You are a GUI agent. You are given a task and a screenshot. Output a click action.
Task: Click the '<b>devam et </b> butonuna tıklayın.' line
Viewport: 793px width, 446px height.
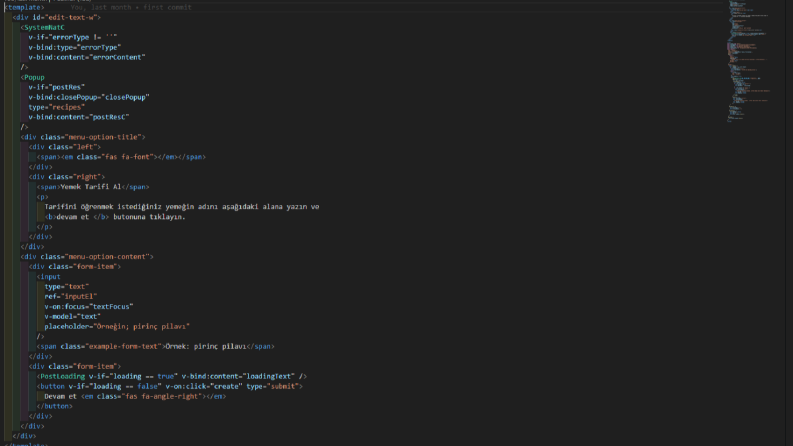pyautogui.click(x=115, y=217)
